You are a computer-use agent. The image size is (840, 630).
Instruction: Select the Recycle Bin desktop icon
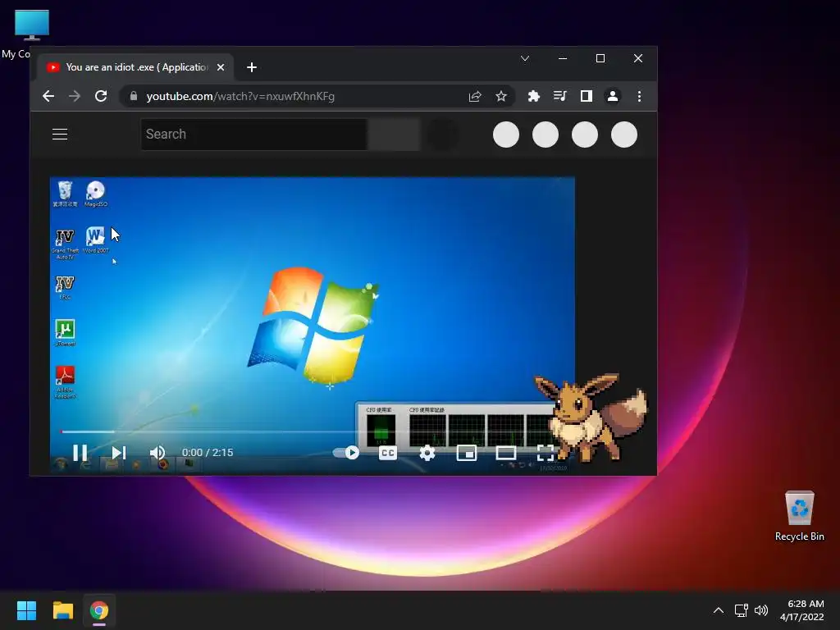pyautogui.click(x=799, y=516)
